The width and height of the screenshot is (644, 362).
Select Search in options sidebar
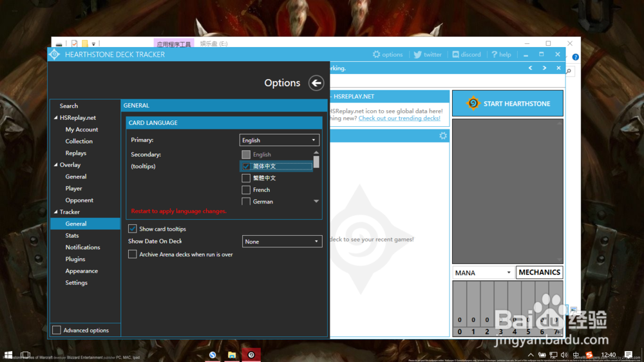point(69,106)
